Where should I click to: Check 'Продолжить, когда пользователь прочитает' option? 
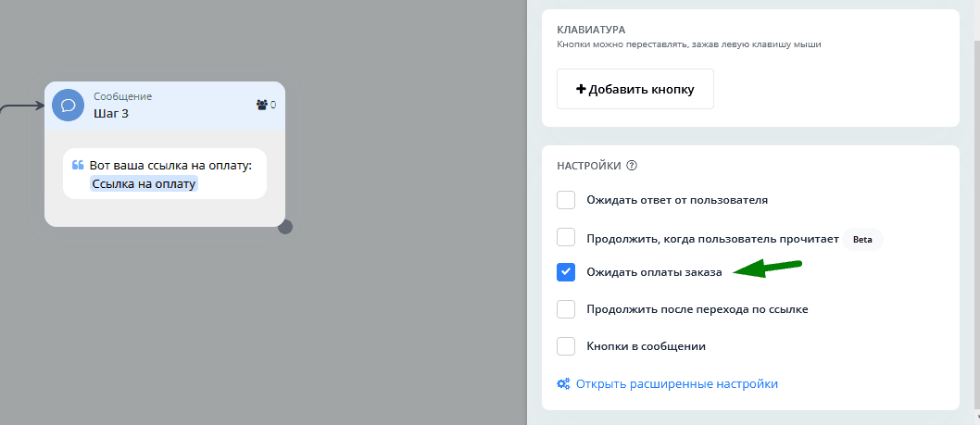click(566, 237)
